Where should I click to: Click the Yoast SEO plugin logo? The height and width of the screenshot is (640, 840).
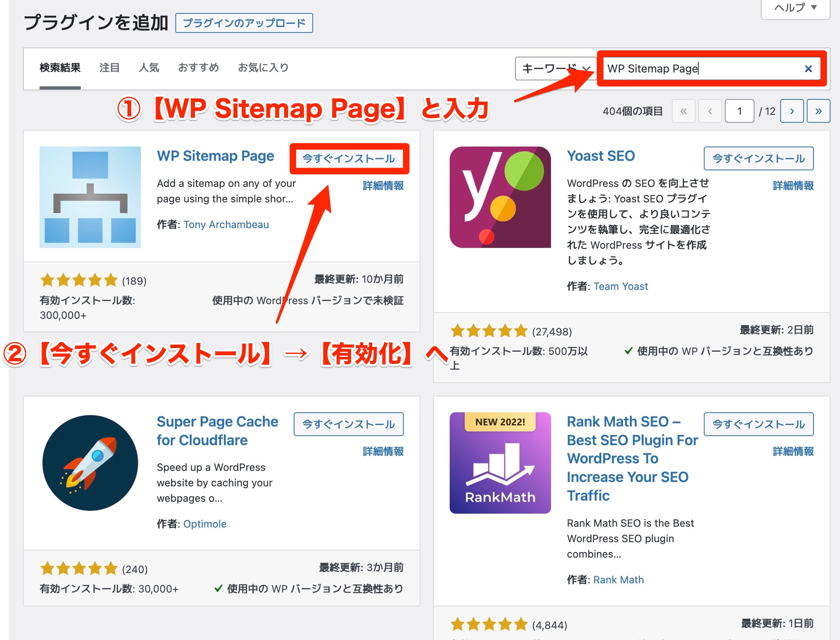tap(500, 197)
